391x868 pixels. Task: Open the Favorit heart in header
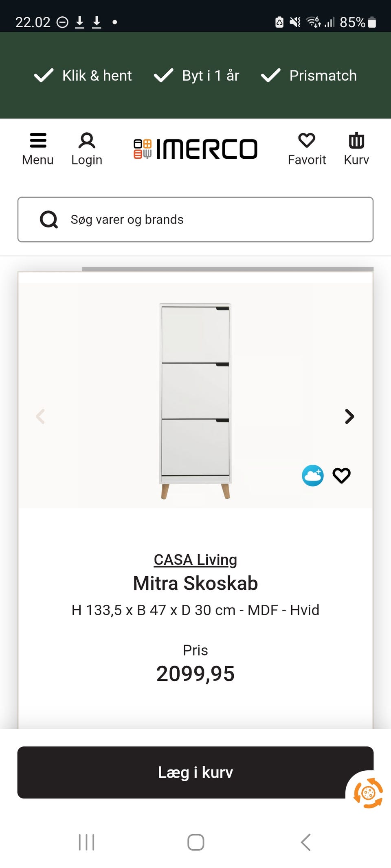[x=307, y=141]
